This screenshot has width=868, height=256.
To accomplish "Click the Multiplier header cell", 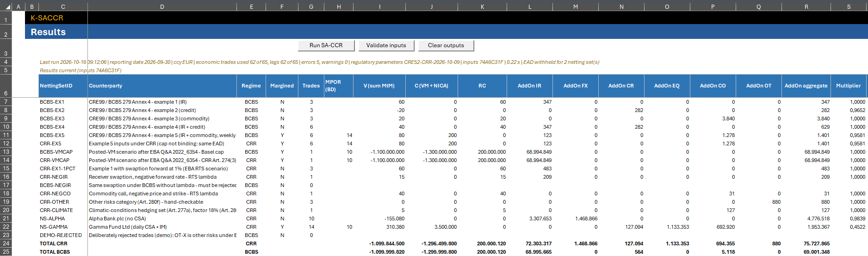I will coord(849,86).
